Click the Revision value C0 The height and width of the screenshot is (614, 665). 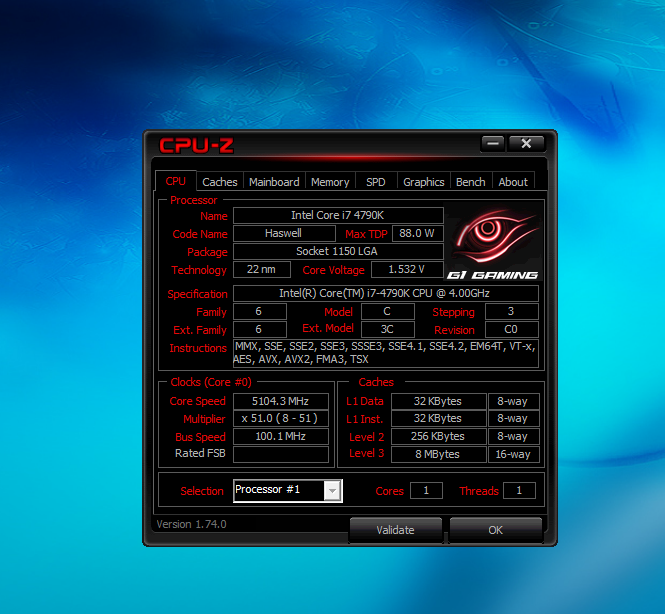tap(511, 329)
